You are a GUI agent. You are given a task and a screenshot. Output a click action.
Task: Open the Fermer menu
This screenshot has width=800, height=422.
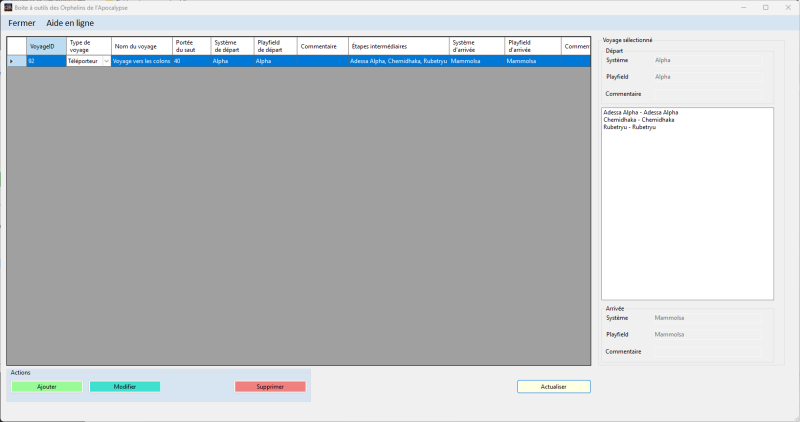tap(21, 22)
